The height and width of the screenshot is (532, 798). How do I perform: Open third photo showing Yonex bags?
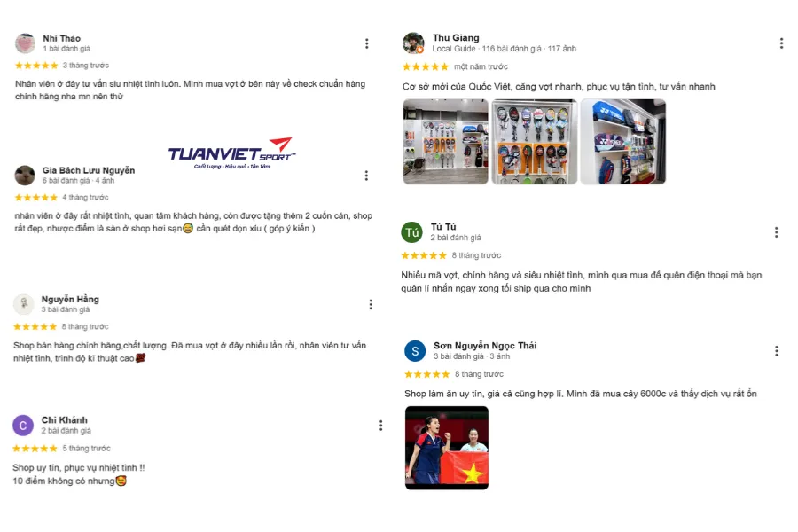pos(623,142)
